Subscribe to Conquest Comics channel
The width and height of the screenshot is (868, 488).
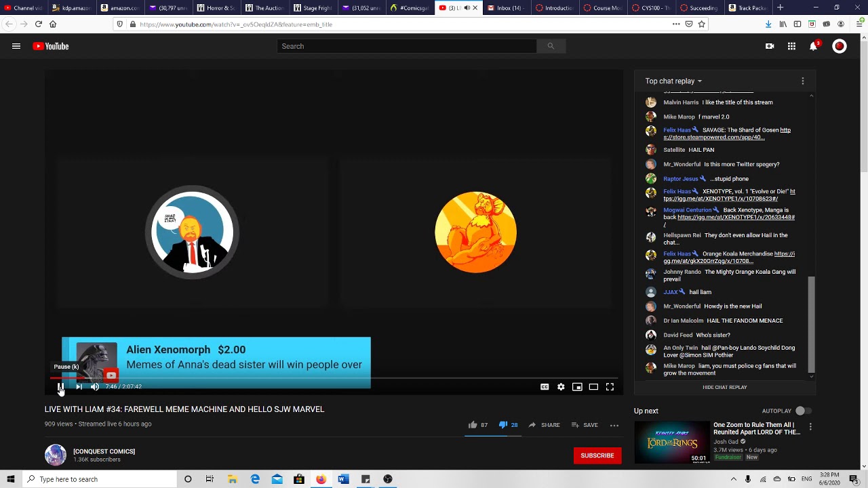pyautogui.click(x=597, y=455)
